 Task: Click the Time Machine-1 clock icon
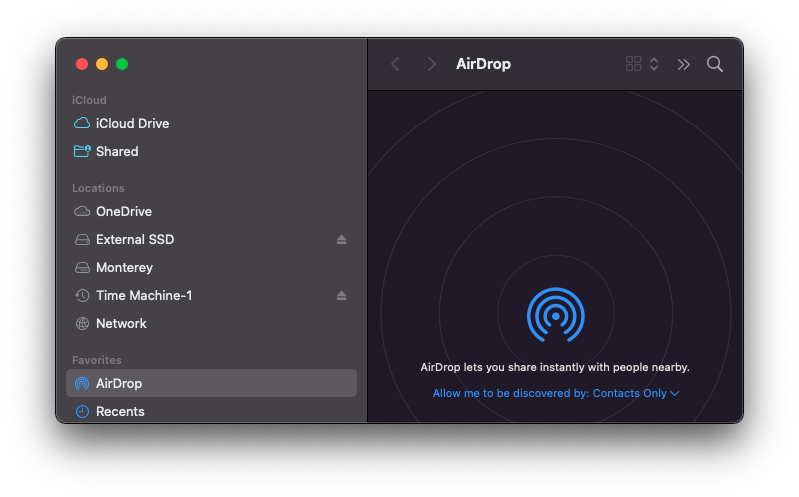click(x=82, y=296)
